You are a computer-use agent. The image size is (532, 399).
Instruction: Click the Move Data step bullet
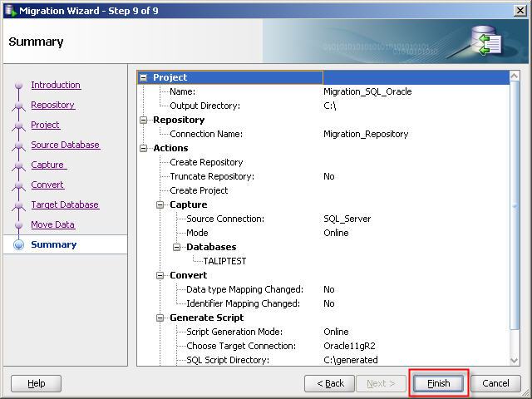point(18,225)
